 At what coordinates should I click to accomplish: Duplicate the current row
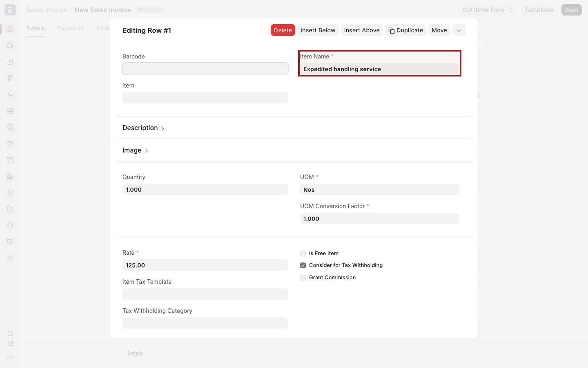(x=405, y=30)
